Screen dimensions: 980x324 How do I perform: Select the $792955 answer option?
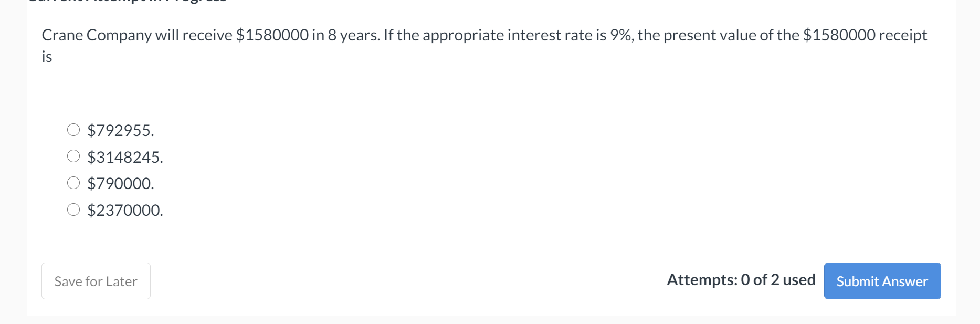point(73,129)
